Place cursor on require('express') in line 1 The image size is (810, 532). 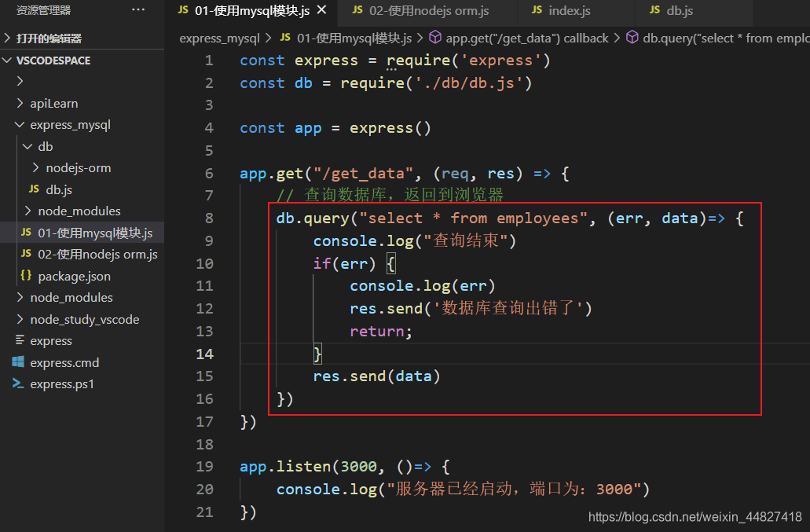pyautogui.click(x=468, y=61)
